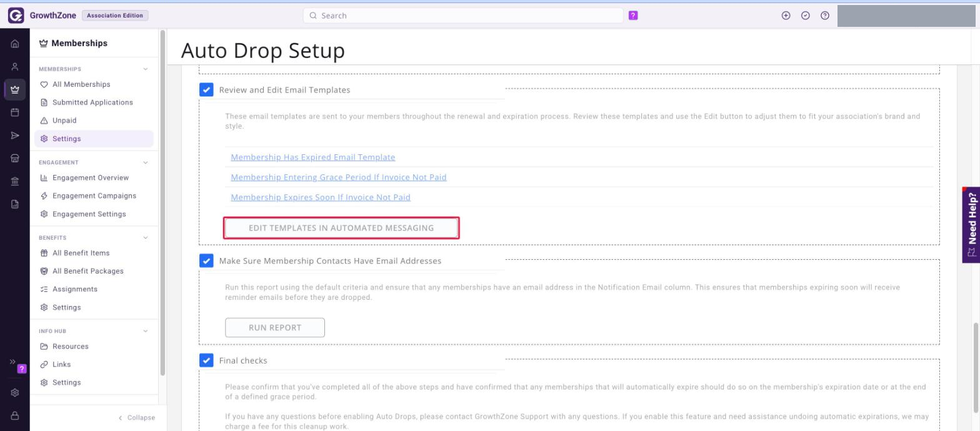
Task: Click the GrowthZone logo icon
Action: 16,16
